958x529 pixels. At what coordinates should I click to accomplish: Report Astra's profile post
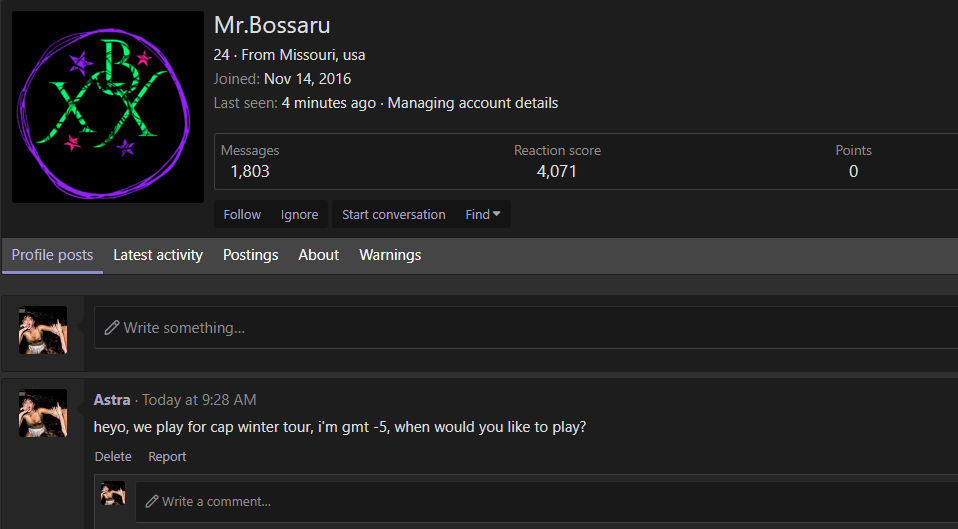(167, 456)
